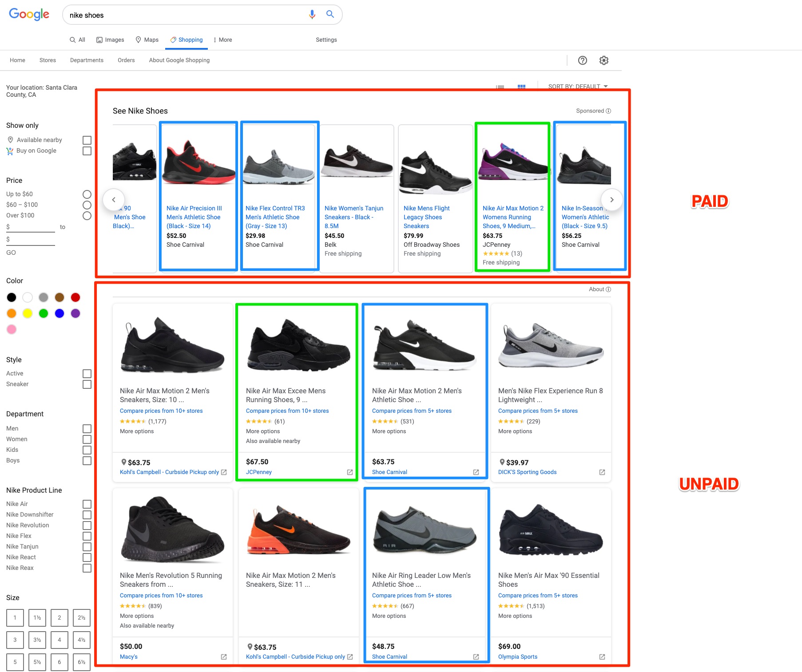
Task: Select Over $100 price option
Action: (x=87, y=216)
